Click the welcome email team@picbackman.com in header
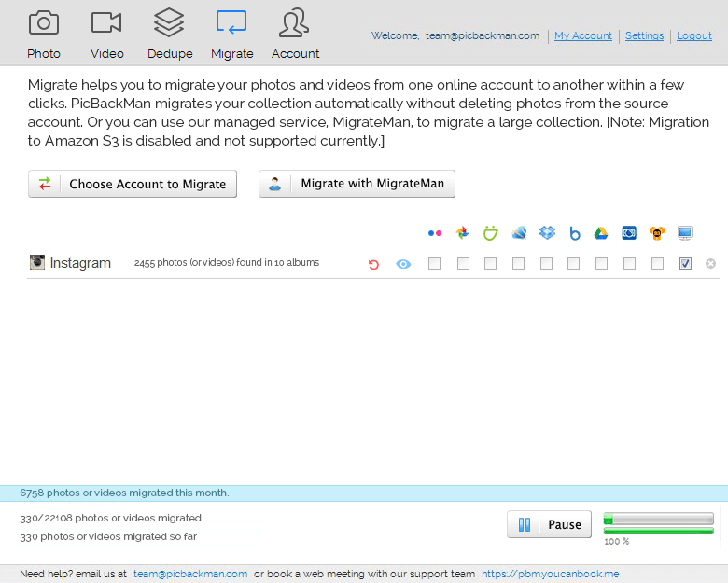 [x=483, y=35]
